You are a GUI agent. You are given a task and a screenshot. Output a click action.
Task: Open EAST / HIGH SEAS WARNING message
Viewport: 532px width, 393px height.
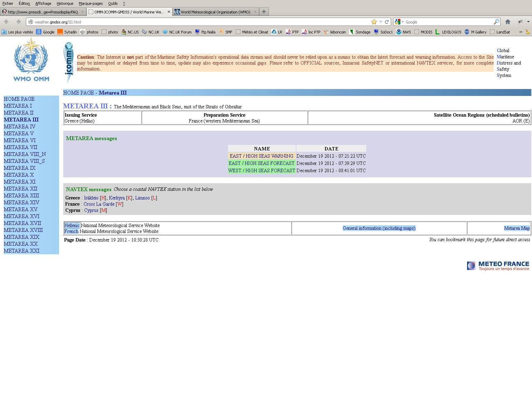point(261,156)
